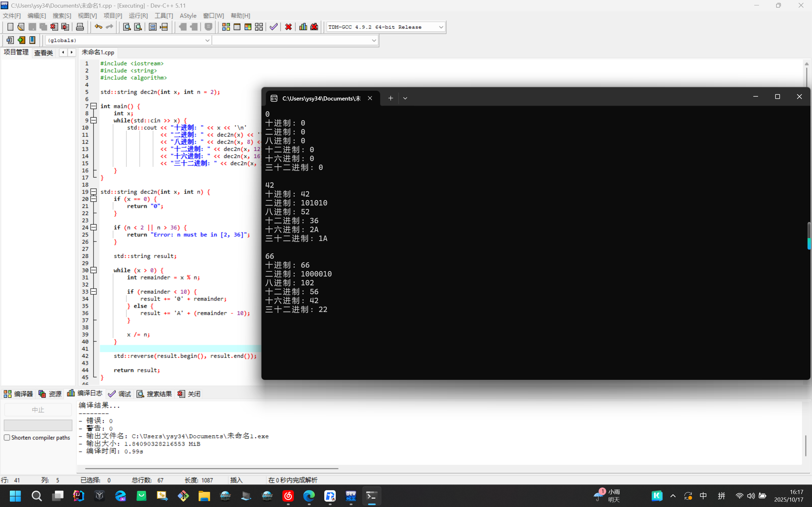This screenshot has width=812, height=507.
Task: Click the Print toolbar icon
Action: pyautogui.click(x=80, y=27)
